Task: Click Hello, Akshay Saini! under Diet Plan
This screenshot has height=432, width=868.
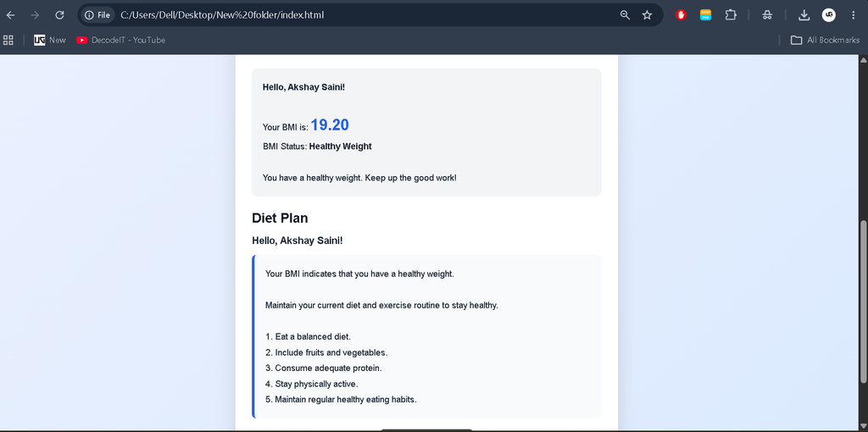Action: click(298, 241)
